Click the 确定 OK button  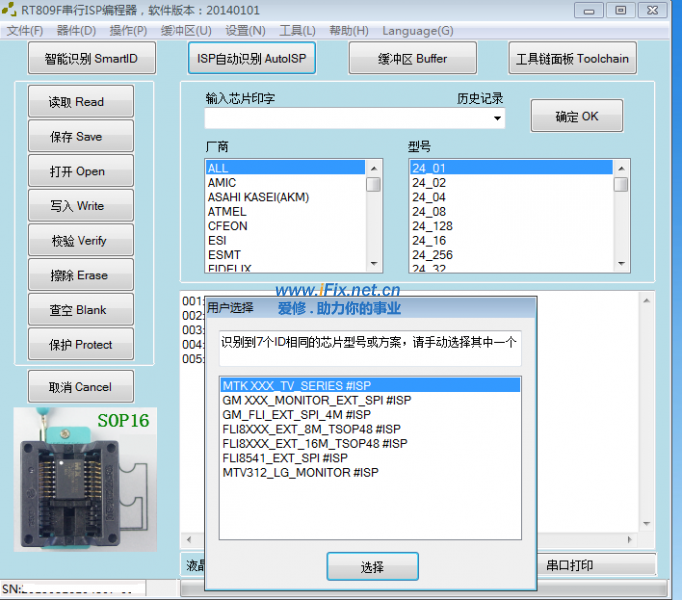coord(577,116)
